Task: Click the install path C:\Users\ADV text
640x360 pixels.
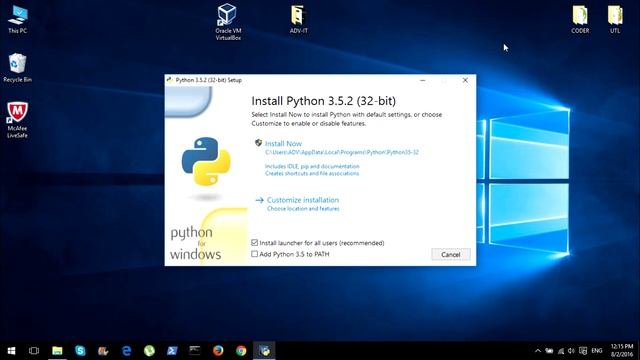Action: pos(342,152)
